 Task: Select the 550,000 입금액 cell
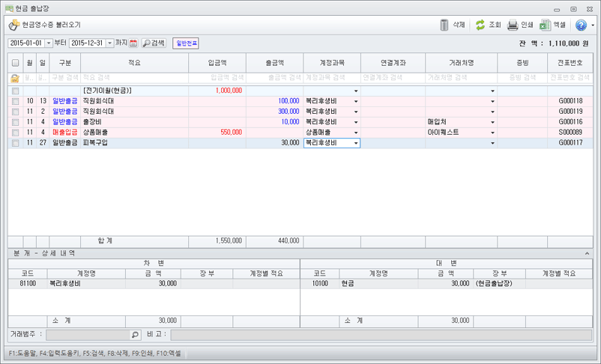tap(217, 133)
